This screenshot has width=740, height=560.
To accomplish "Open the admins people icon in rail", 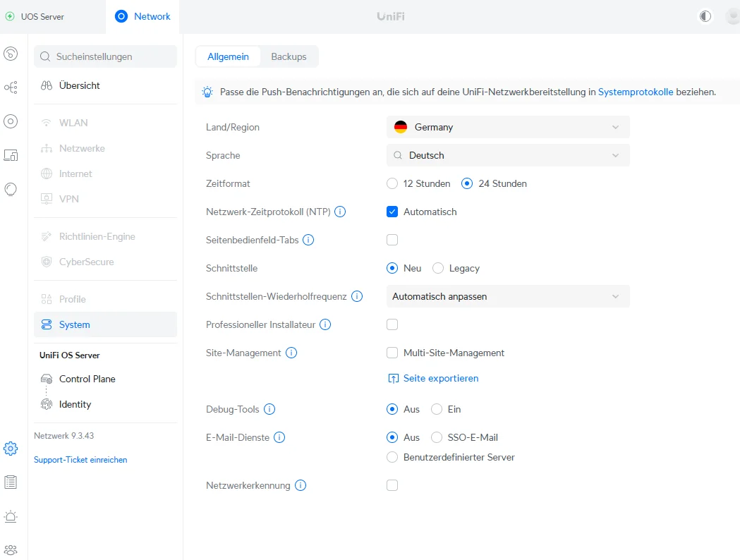I will click(11, 550).
